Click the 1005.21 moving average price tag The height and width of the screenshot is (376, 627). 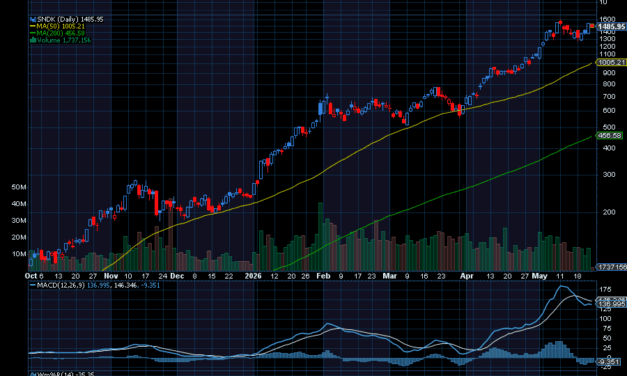pos(611,62)
